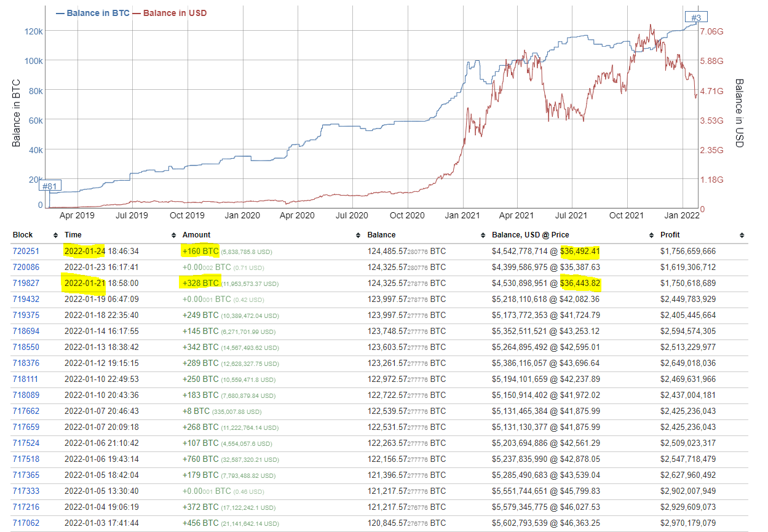Sort table by Block column arrows
Image resolution: width=768 pixels, height=532 pixels.
pos(56,236)
